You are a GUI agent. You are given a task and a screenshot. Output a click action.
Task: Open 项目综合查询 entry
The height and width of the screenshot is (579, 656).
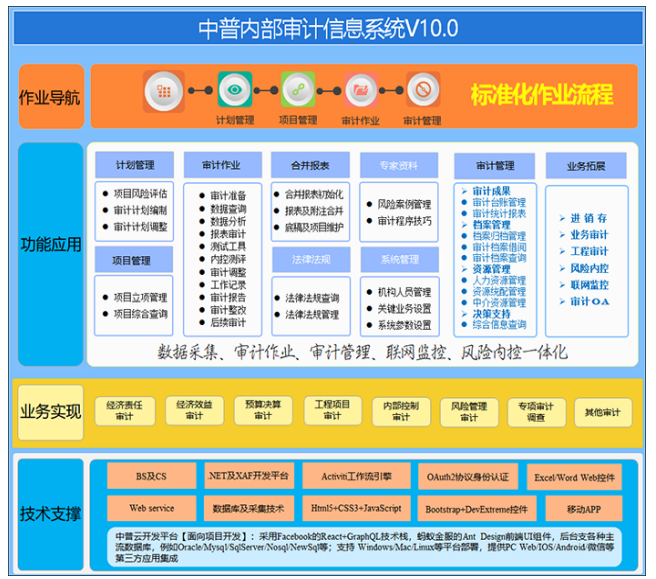click(140, 314)
